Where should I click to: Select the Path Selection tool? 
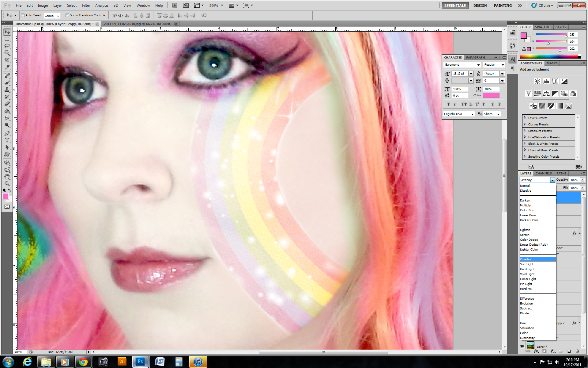(7, 147)
